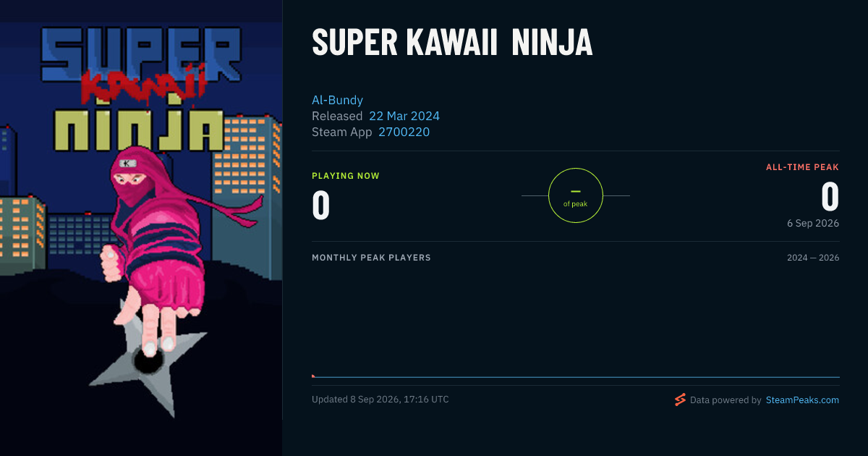Click the SteamPeaks logo icon
This screenshot has height=456, width=868.
click(680, 400)
